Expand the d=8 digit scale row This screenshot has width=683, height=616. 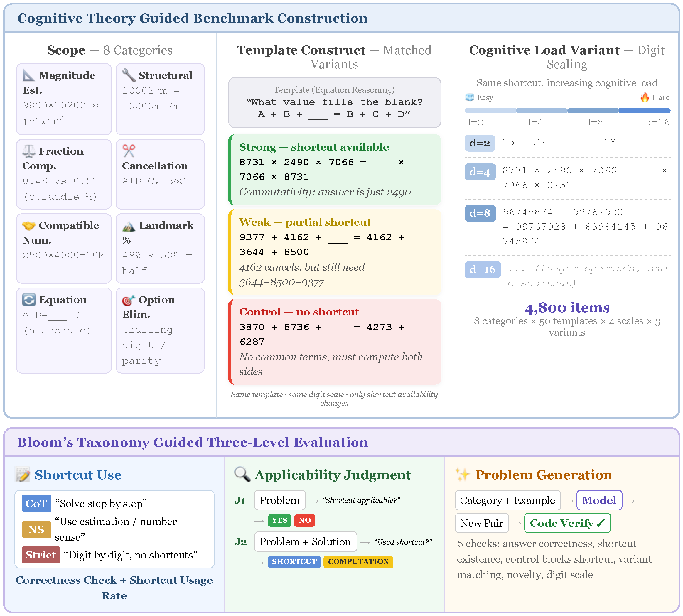[480, 213]
